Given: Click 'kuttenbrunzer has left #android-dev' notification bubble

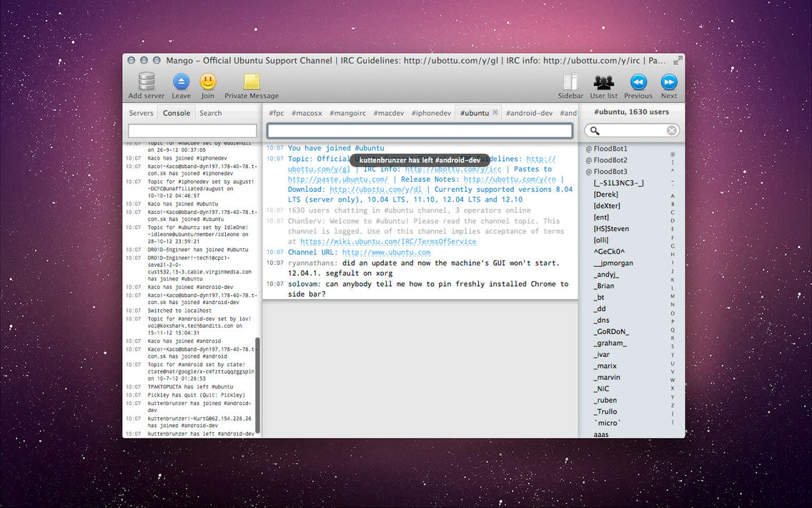Looking at the screenshot, I should tap(420, 160).
